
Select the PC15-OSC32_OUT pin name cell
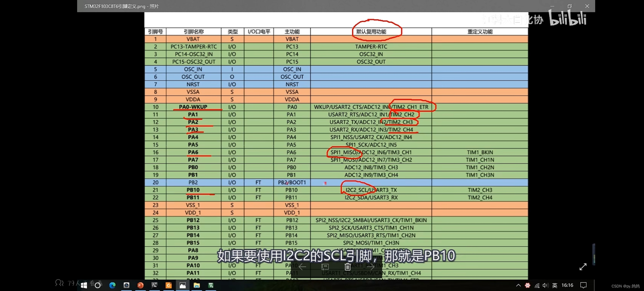(x=194, y=62)
